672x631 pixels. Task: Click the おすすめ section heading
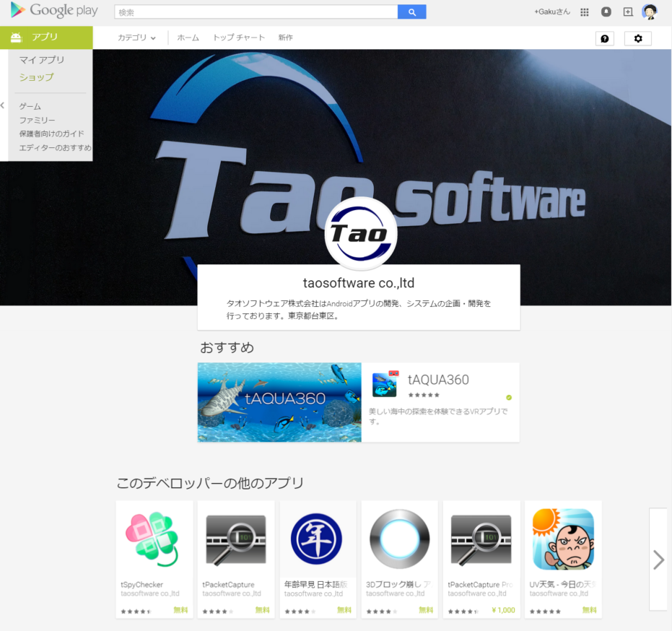click(227, 347)
